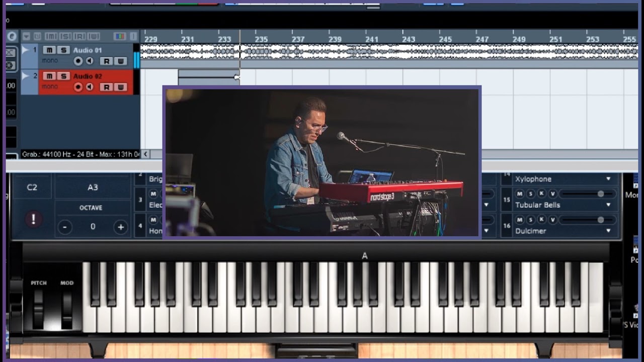Viewport: 644px width, 362px height.
Task: Click 'mono' label on Audio 01
Action: pyautogui.click(x=50, y=61)
